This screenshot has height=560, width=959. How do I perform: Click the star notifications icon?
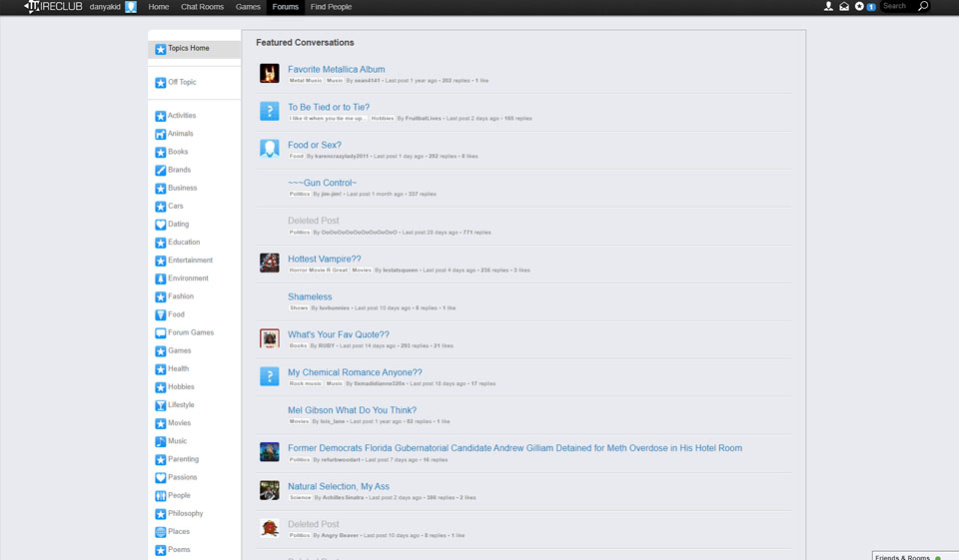(859, 7)
